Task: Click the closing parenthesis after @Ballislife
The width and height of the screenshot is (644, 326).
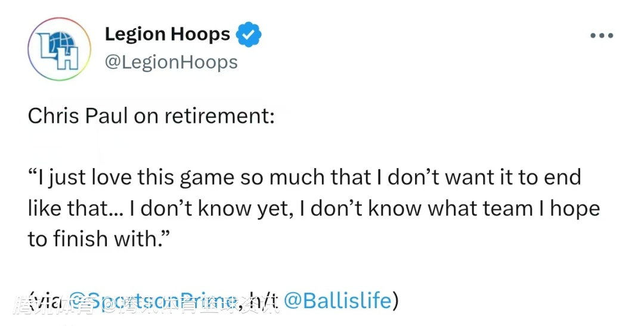Action: 394,300
